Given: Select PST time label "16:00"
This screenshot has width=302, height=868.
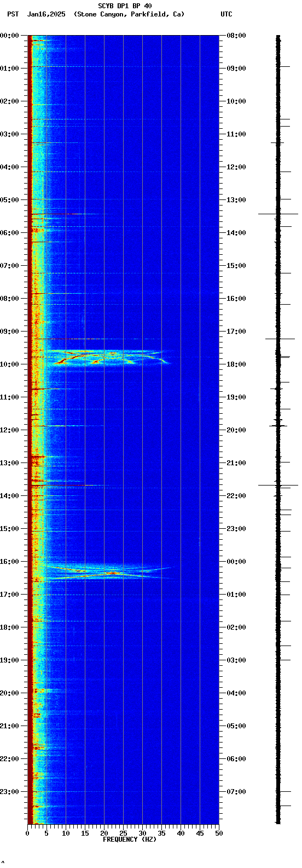Looking at the screenshot, I should pos(9,562).
